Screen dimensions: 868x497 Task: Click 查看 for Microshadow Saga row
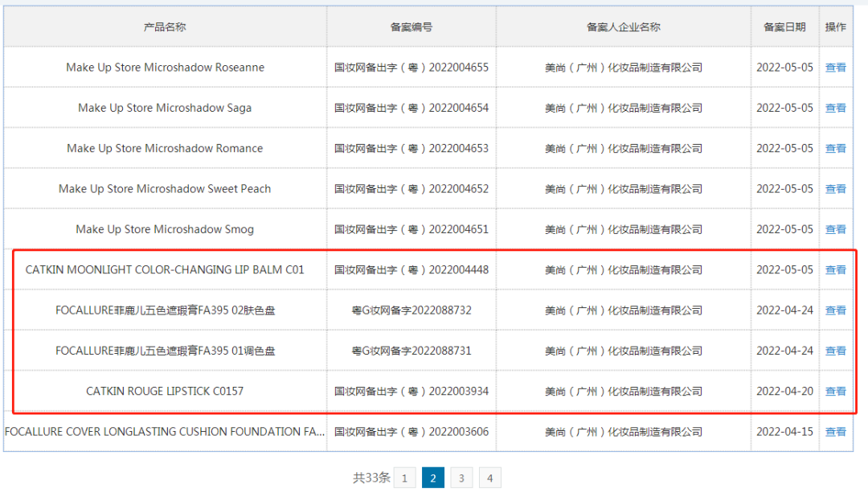coord(835,108)
